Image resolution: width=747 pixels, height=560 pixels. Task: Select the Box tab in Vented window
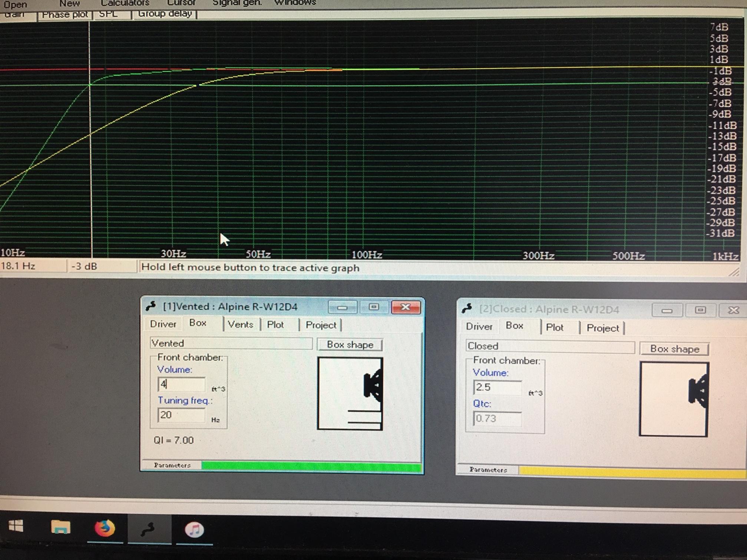tap(198, 323)
